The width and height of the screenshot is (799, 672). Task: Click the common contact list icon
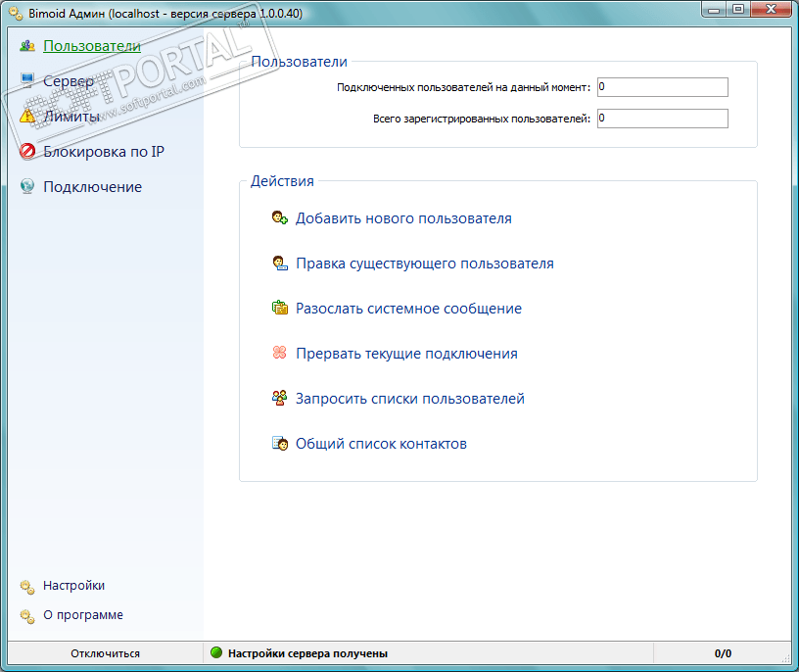[x=280, y=443]
